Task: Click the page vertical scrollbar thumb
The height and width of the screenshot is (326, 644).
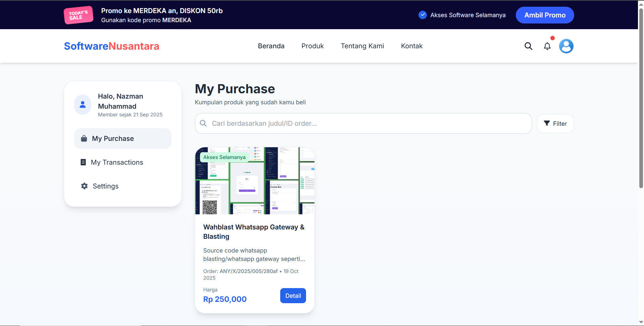Action: [641, 97]
